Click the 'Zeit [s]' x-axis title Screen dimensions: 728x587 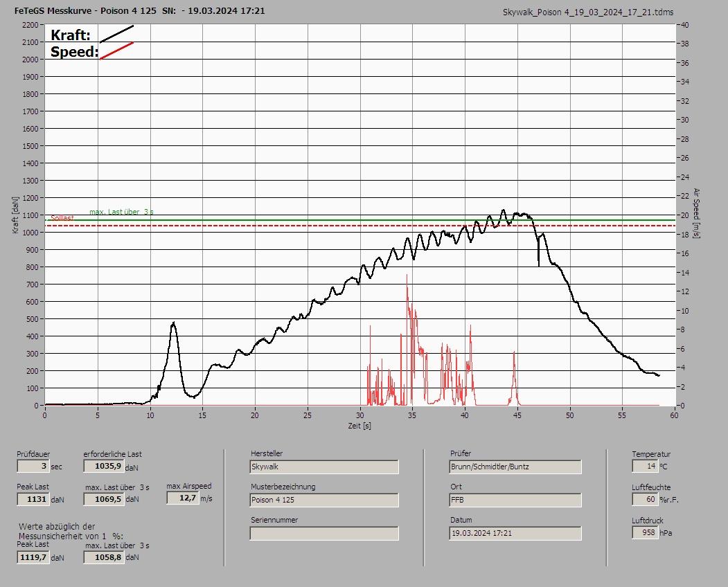(x=359, y=426)
